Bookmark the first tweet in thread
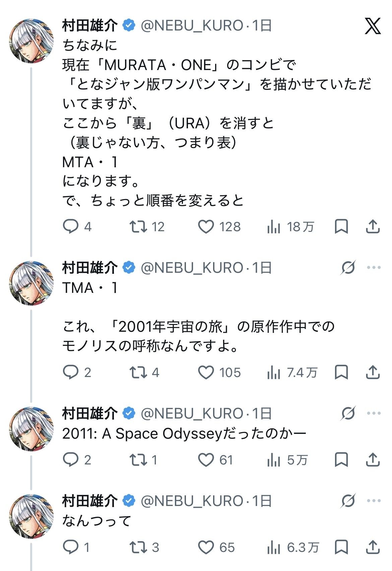This screenshot has width=392, height=571. pos(341,227)
